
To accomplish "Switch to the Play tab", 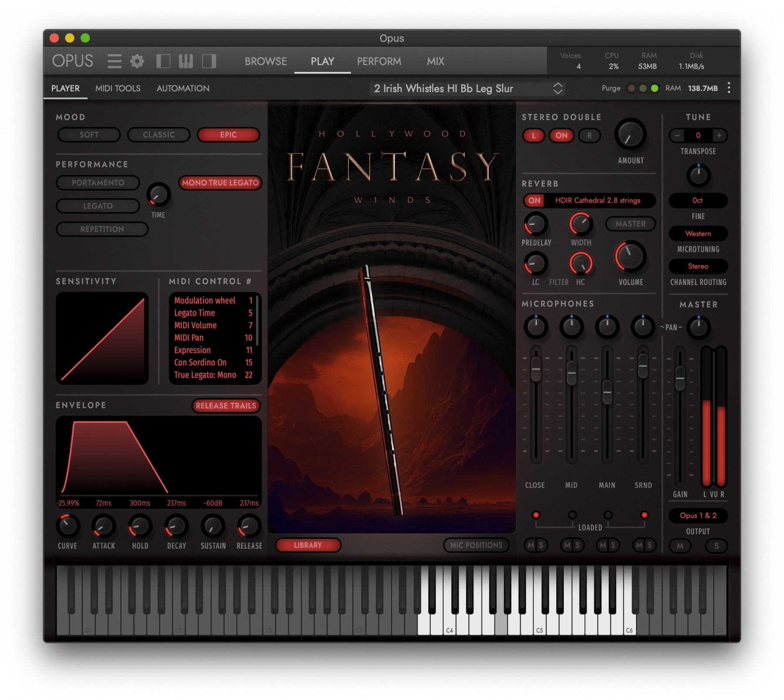I will [322, 61].
